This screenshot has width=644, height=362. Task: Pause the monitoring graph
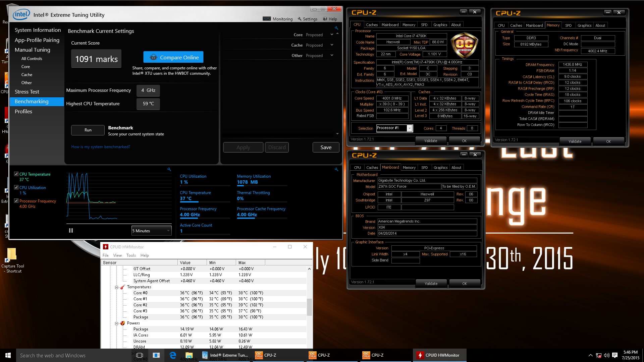point(71,231)
